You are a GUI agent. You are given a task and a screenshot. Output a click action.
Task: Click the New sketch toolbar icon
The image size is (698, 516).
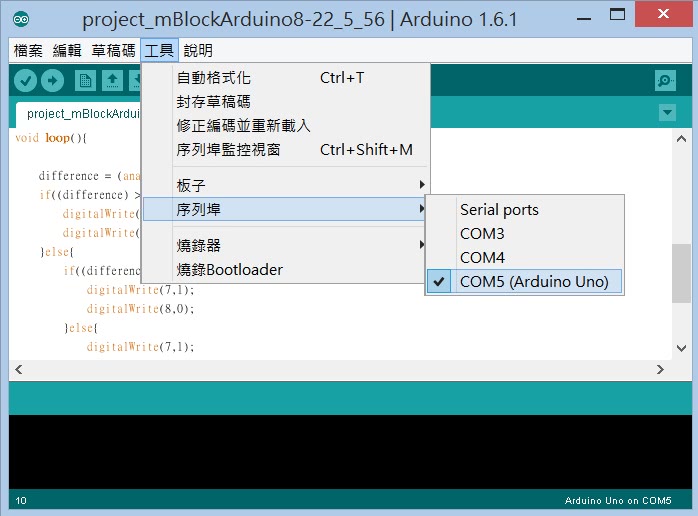(x=85, y=81)
